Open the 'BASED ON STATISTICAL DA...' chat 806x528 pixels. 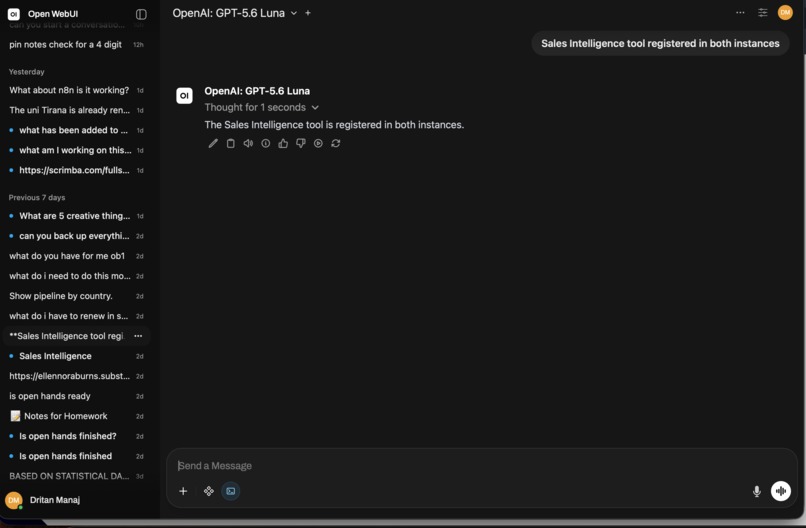pyautogui.click(x=77, y=477)
